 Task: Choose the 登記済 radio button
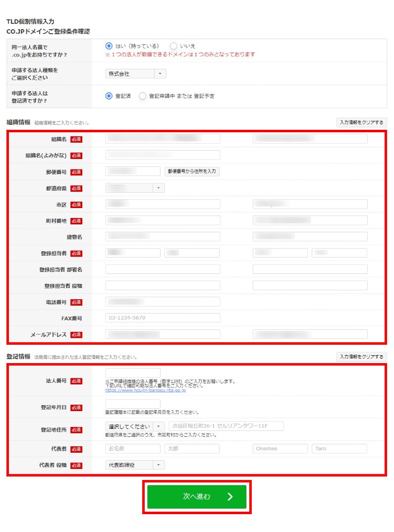click(109, 96)
